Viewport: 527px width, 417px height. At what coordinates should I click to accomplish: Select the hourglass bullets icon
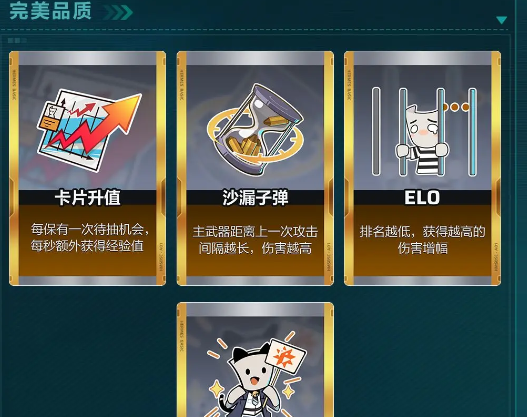pyautogui.click(x=255, y=129)
